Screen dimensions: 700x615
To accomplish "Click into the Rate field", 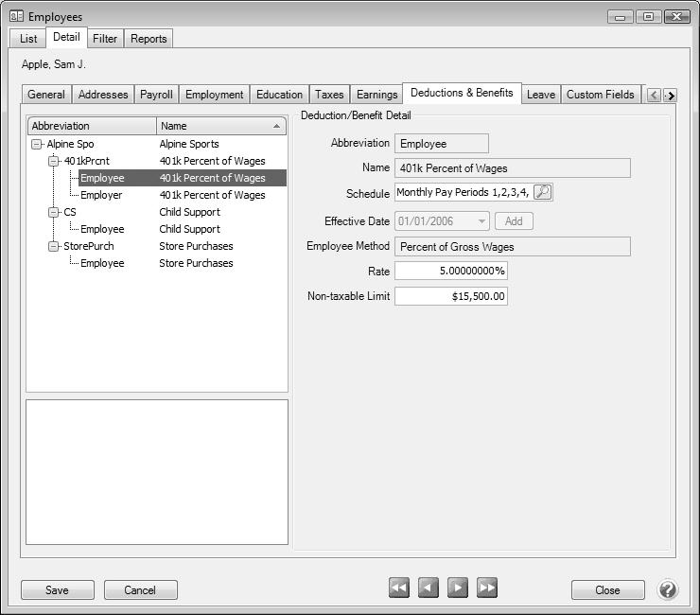I will click(450, 271).
